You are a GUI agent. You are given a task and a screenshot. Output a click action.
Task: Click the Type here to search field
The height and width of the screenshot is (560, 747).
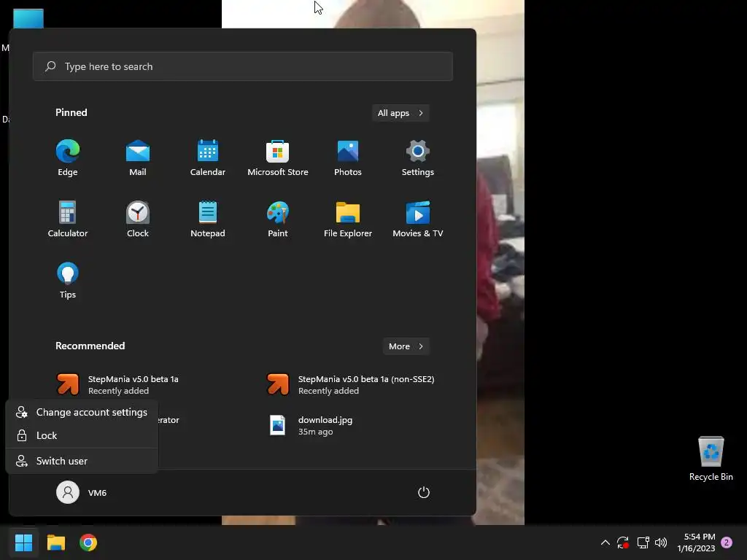(x=242, y=66)
